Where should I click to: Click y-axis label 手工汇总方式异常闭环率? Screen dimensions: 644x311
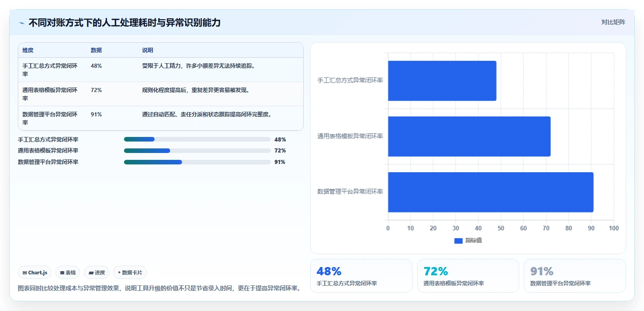(x=350, y=81)
